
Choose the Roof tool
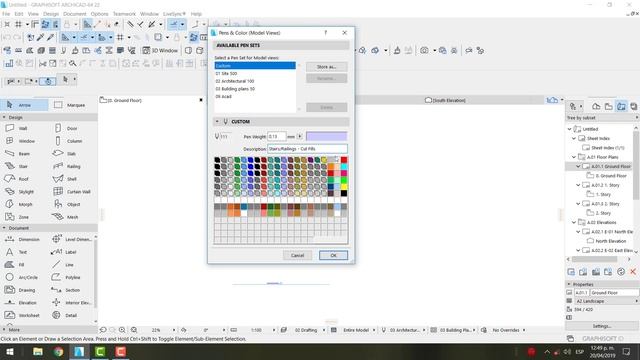[x=17, y=179]
